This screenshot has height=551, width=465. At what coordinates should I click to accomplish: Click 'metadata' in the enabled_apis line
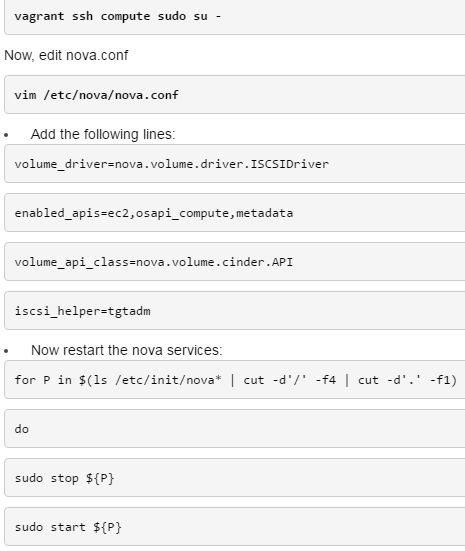click(x=264, y=213)
